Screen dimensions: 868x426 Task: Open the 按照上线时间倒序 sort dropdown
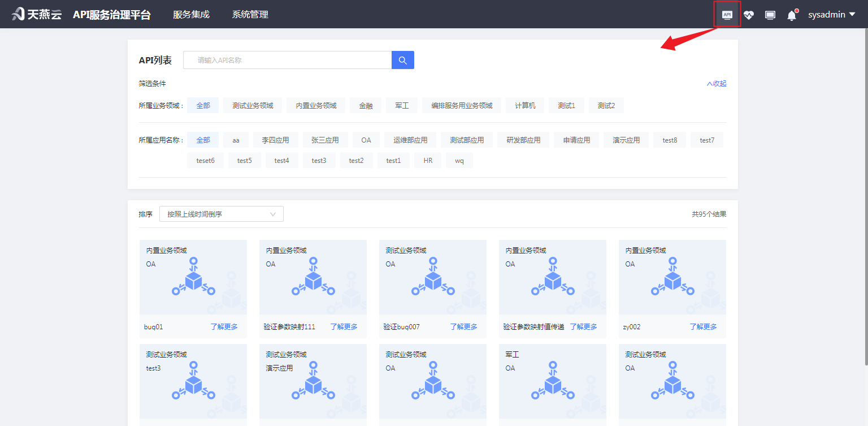221,214
